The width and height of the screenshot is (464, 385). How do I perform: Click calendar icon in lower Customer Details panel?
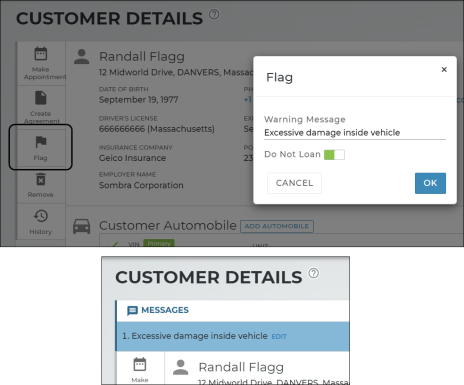[140, 364]
